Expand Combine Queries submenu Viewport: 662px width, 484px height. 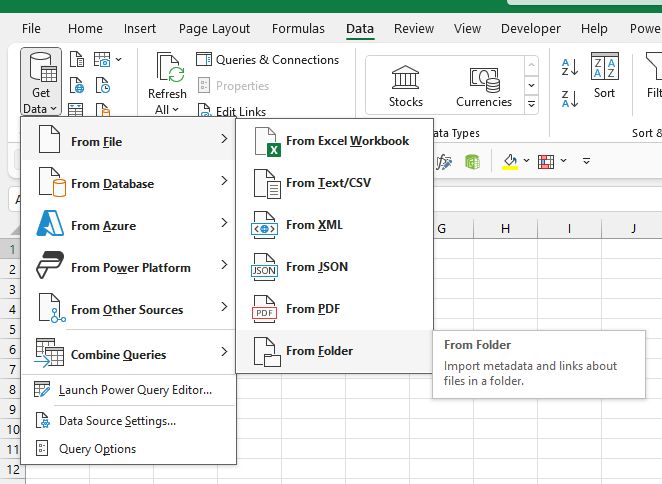(x=128, y=353)
